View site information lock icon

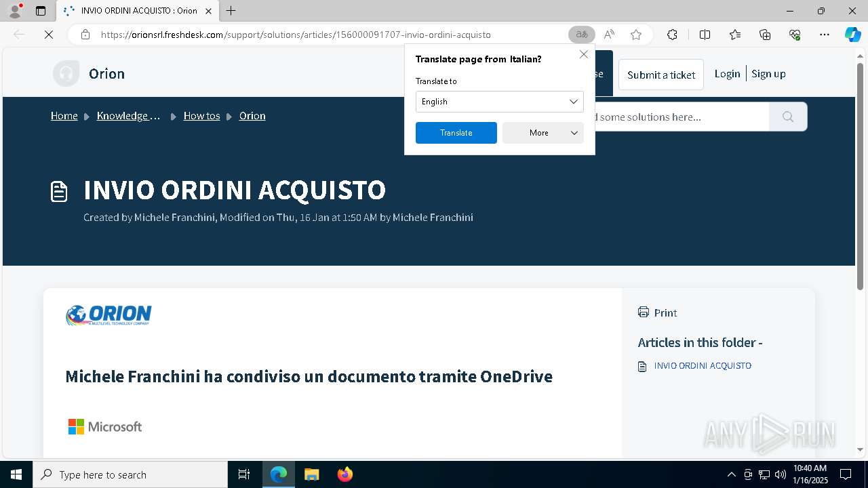point(85,35)
